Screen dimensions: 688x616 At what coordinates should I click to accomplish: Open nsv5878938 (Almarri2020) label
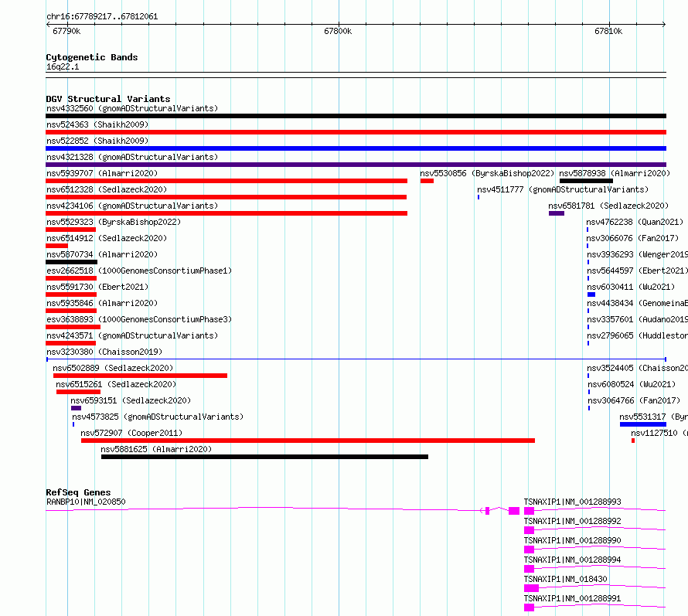coord(615,173)
